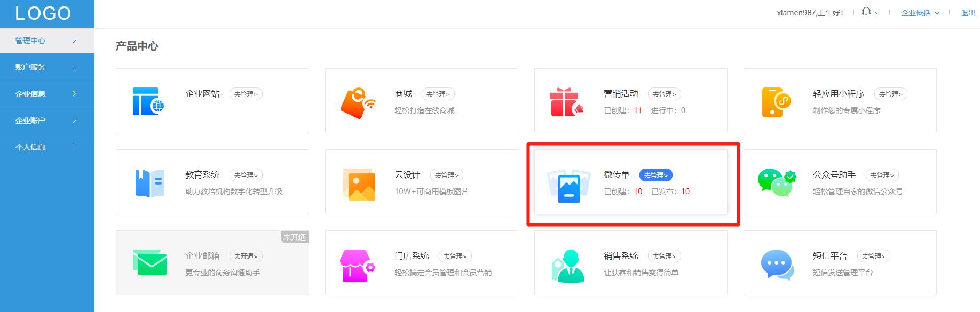Click the LOGO in the top-left corner

pyautogui.click(x=43, y=13)
